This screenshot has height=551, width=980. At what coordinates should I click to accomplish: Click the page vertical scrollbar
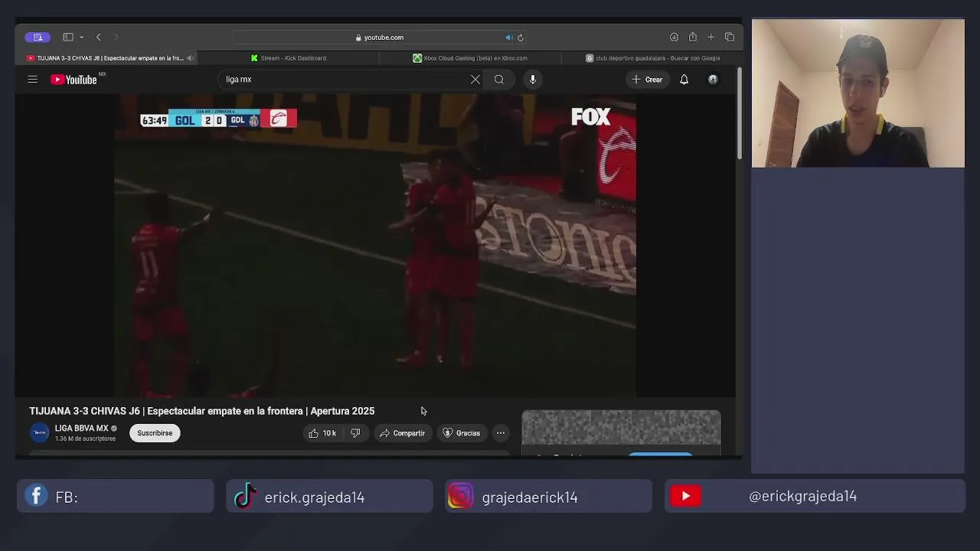pyautogui.click(x=739, y=115)
